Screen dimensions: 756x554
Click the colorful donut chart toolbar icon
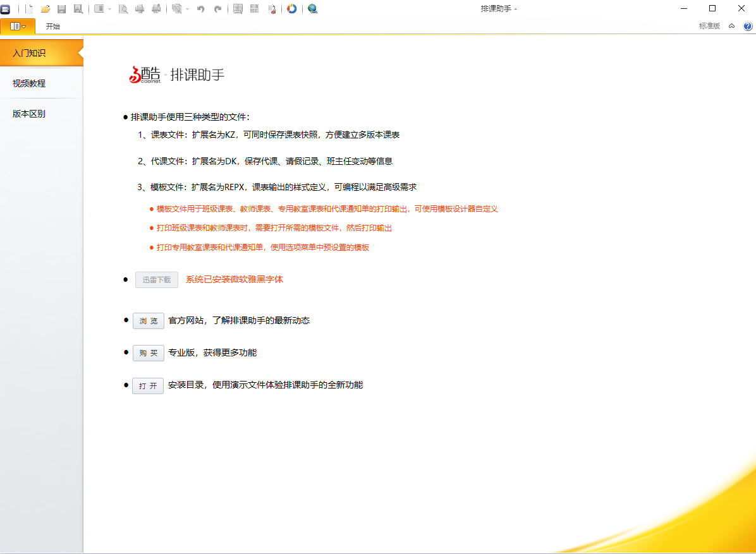tap(291, 9)
